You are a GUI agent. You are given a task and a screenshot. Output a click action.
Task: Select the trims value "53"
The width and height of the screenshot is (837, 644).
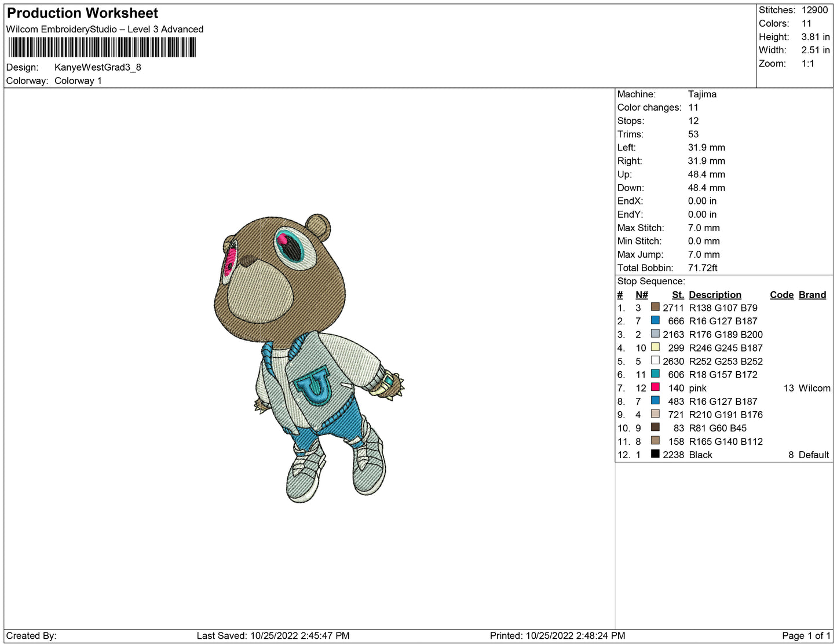pos(693,134)
